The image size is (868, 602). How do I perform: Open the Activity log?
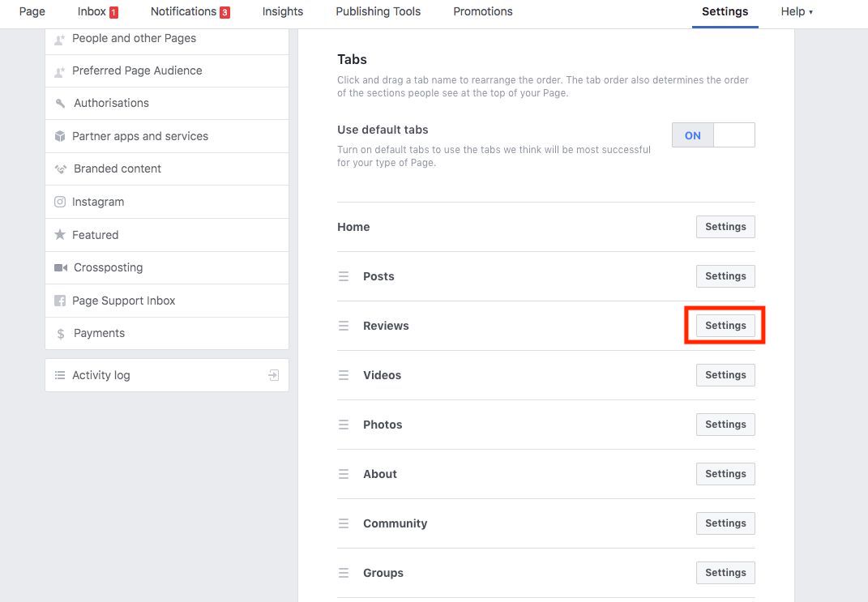(167, 375)
